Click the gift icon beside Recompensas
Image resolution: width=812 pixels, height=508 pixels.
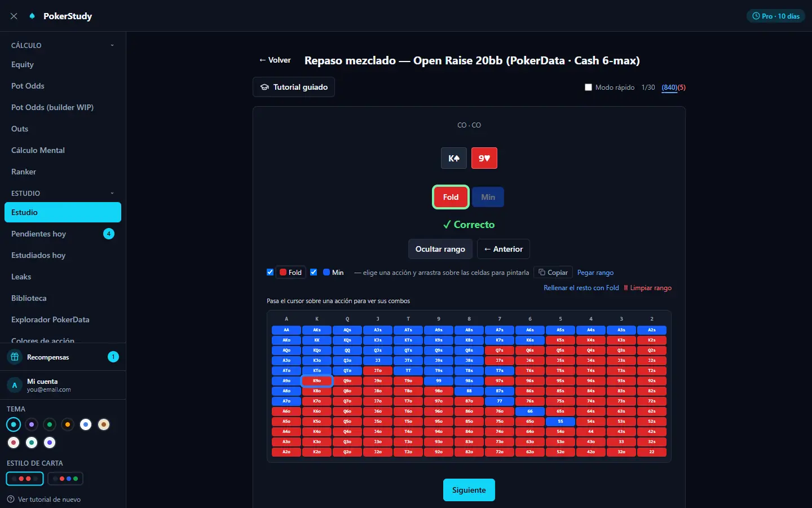pyautogui.click(x=15, y=357)
